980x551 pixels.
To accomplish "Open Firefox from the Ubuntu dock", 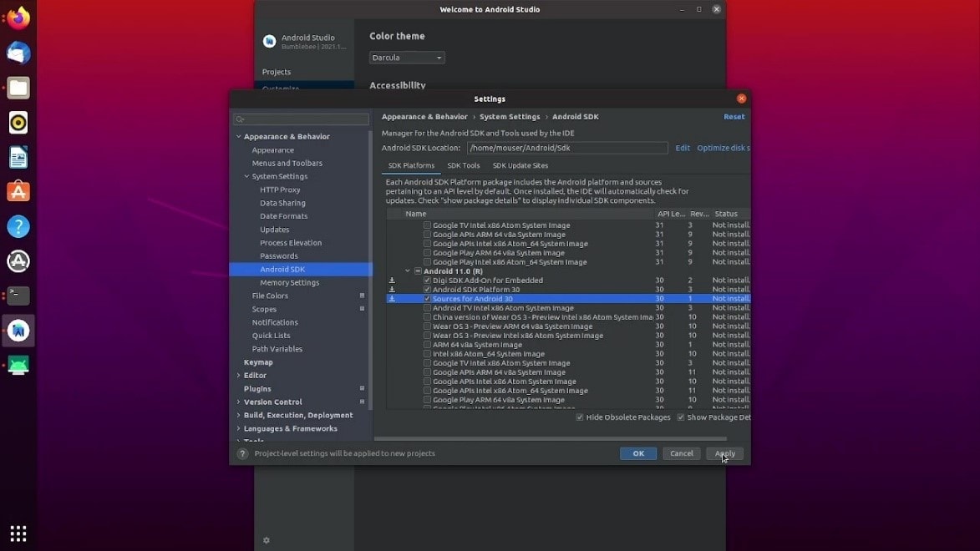I will pos(18,18).
